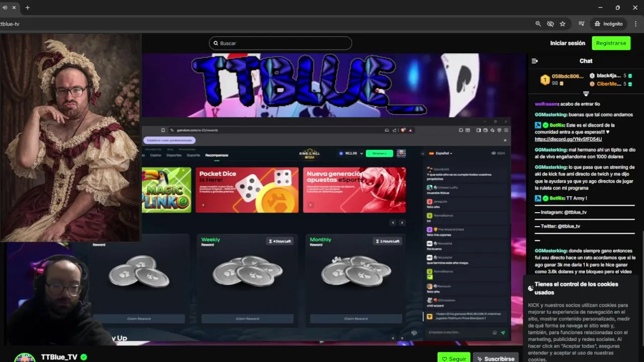
Task: Mute the tab audio speaker icon
Action: [x=5, y=8]
